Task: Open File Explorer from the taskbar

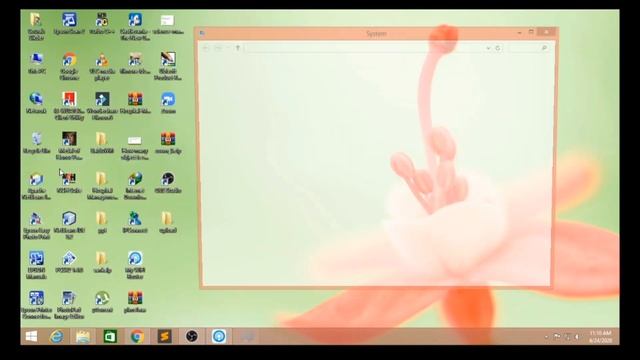Action: [x=83, y=336]
